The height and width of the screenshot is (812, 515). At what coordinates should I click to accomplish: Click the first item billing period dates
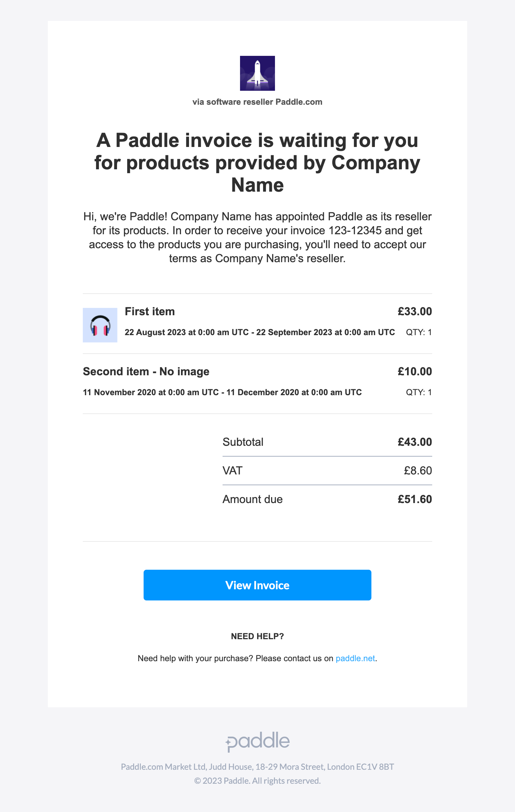[x=260, y=332]
